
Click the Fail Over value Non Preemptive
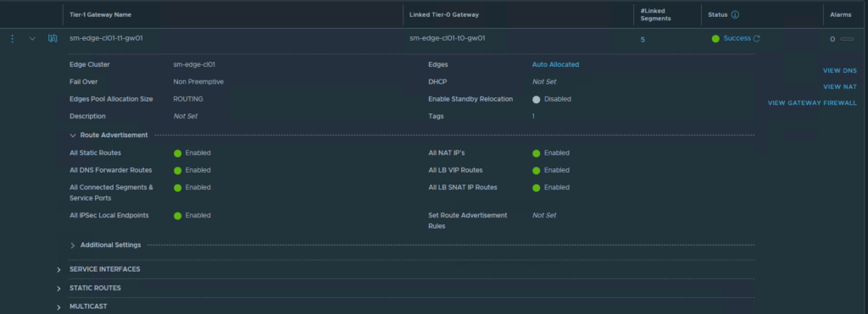coord(198,82)
